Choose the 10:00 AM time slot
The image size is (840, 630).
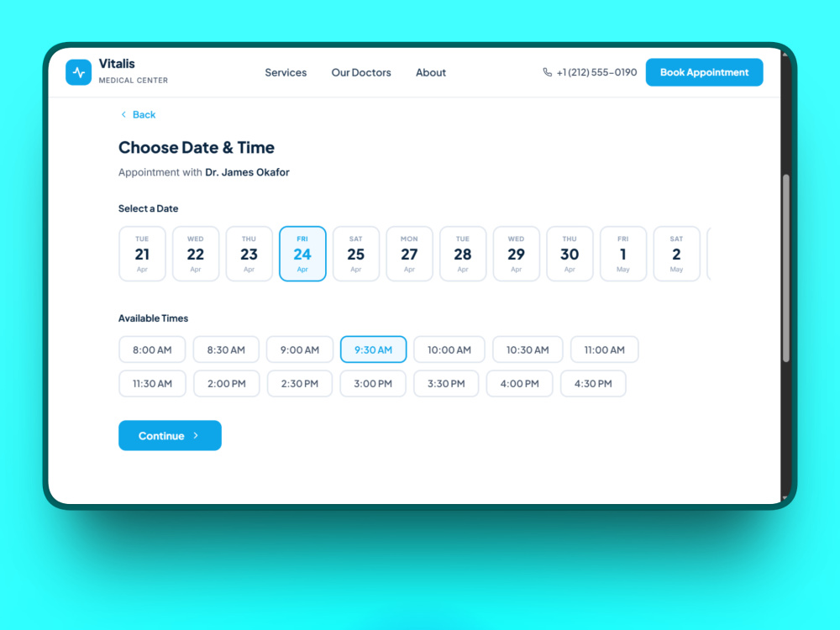click(449, 349)
